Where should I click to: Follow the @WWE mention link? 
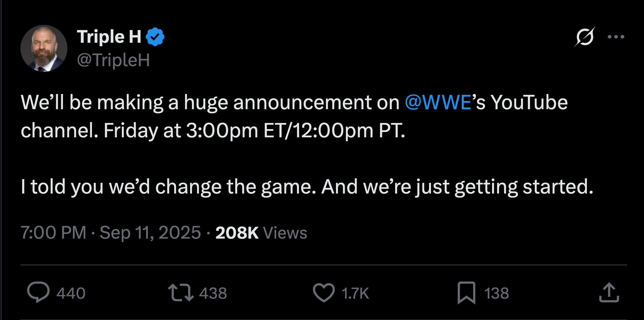(x=438, y=102)
